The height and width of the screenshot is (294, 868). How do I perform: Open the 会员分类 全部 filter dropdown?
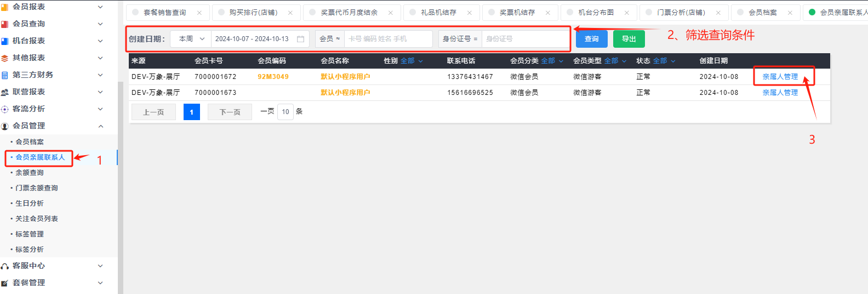[552, 61]
